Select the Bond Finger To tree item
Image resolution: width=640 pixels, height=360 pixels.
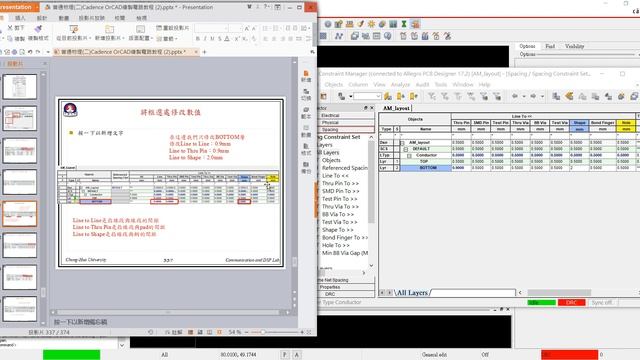coord(344,238)
